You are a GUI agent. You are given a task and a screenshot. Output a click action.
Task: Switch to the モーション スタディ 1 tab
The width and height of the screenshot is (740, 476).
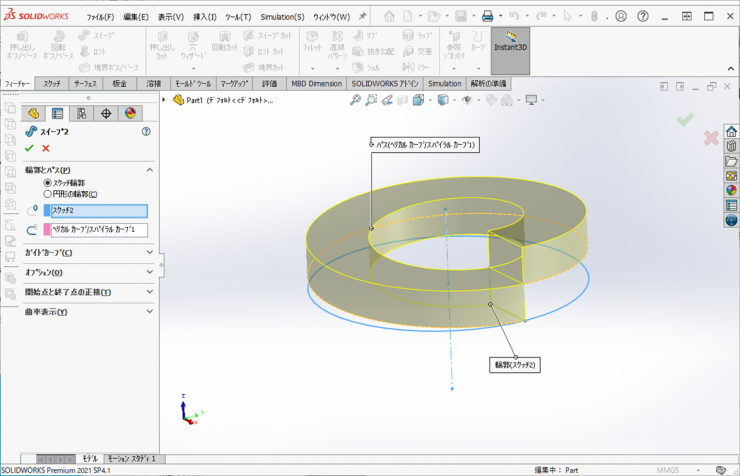(134, 458)
